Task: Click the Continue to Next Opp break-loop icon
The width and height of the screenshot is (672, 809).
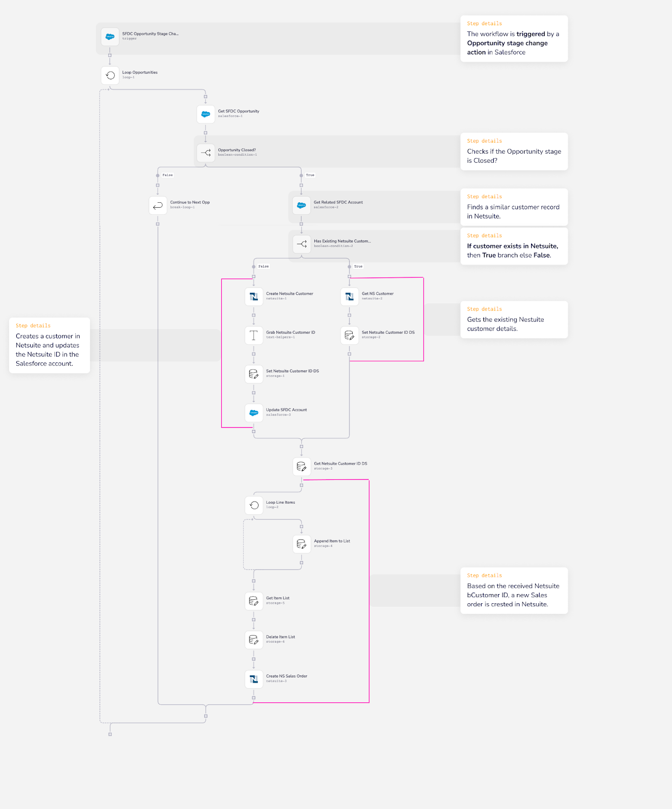Action: point(158,205)
